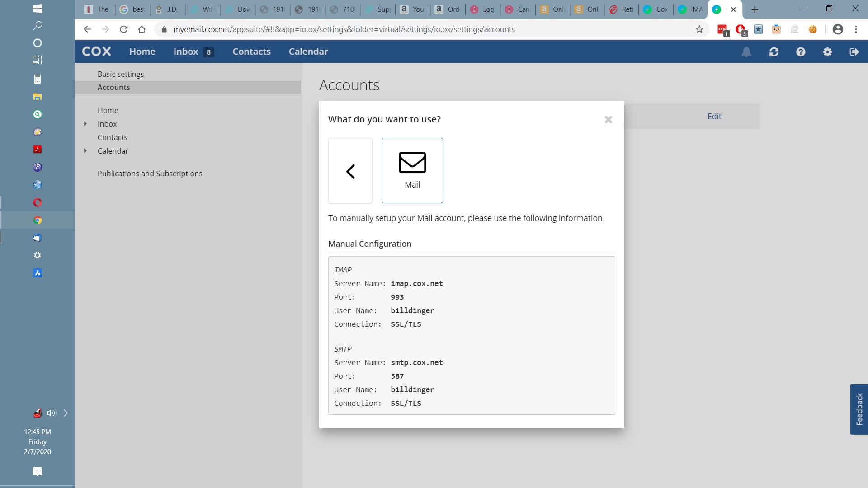Bookmark this page with the star icon

pyautogui.click(x=699, y=29)
